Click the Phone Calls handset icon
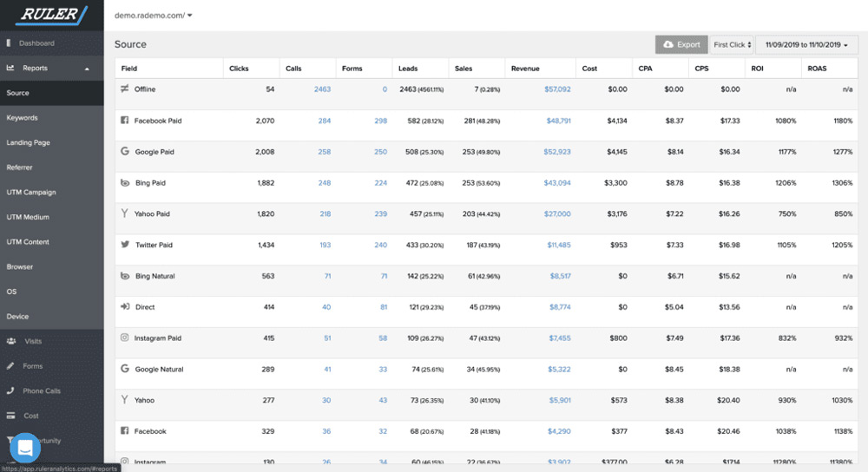The image size is (868, 472). point(10,390)
